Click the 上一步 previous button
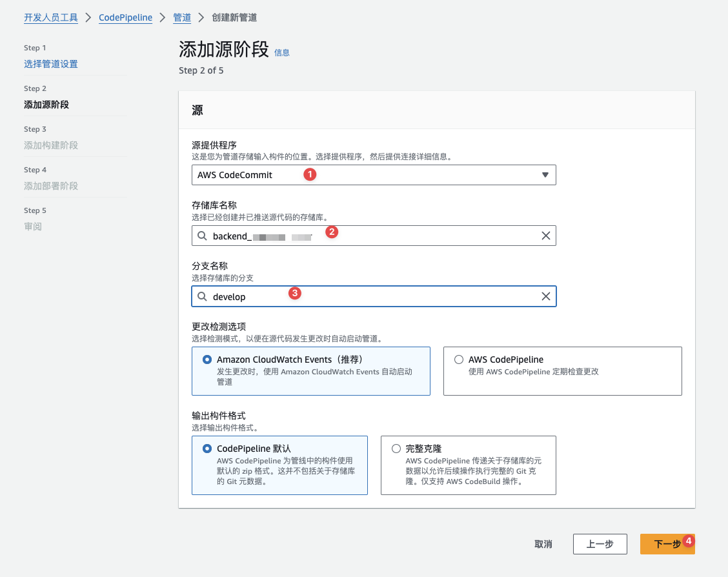 (x=600, y=544)
